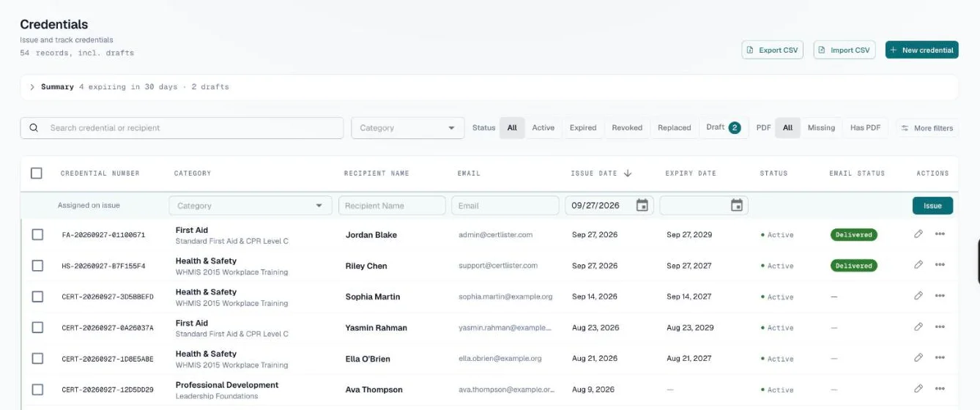Filter status by Replaced
The height and width of the screenshot is (410, 980).
[674, 127]
